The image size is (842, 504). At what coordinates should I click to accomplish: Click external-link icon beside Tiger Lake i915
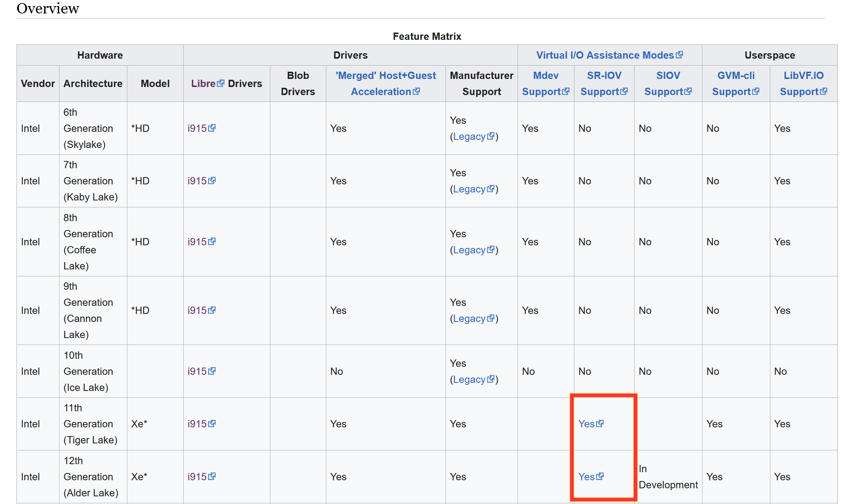[212, 424]
